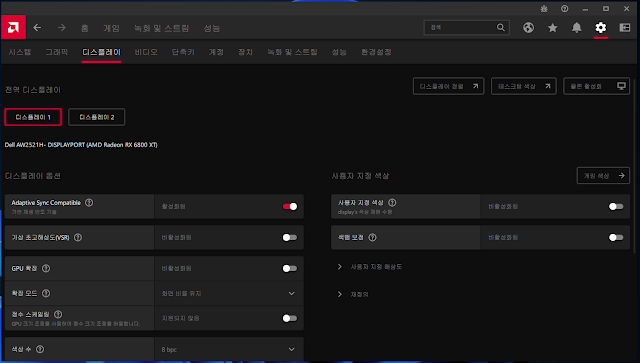Switch to the 시스템 tab
This screenshot has height=363, width=640.
20,52
